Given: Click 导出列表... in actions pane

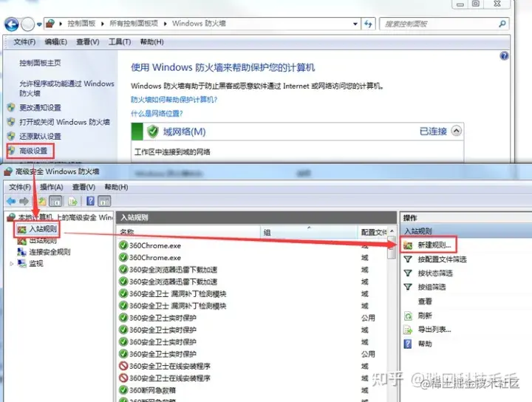Looking at the screenshot, I should pyautogui.click(x=434, y=330).
